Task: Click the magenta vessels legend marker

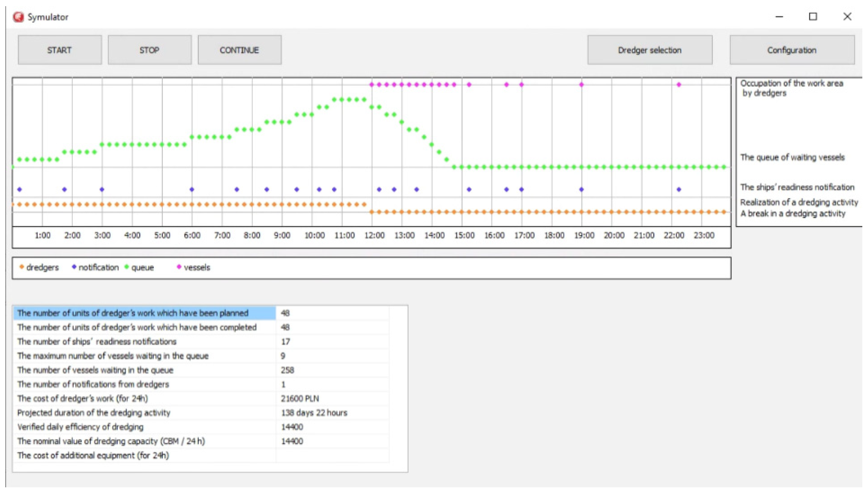Action: [179, 267]
